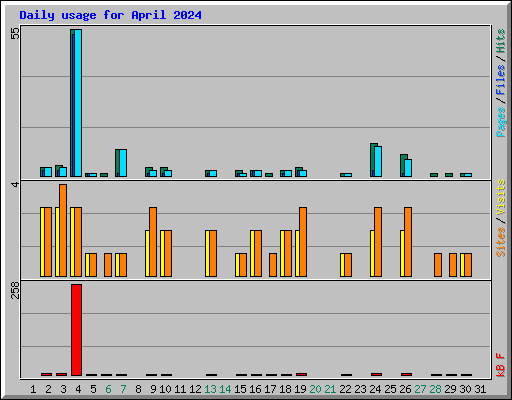Click the green Hits bar for day 26
The width and height of the screenshot is (512, 400).
point(402,165)
